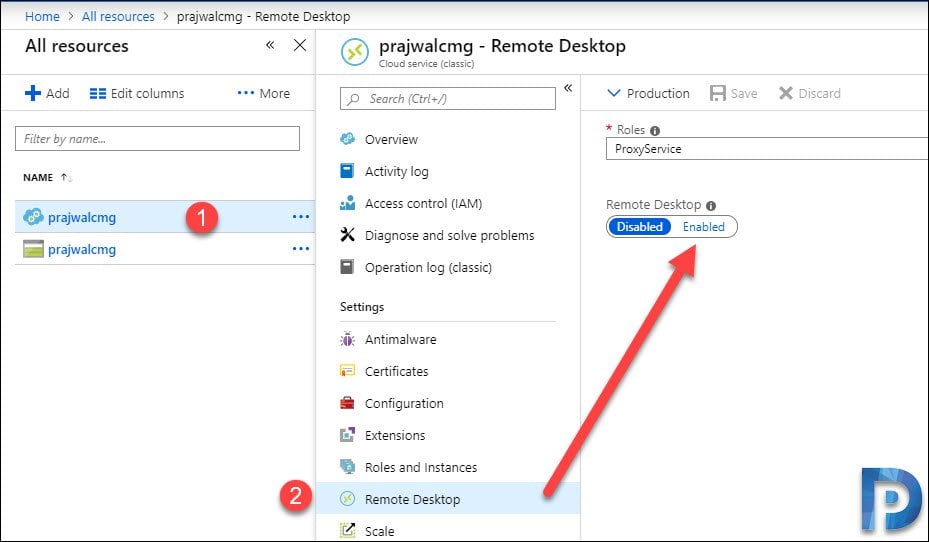Open the Extensions settings
The width and height of the screenshot is (929, 542).
395,435
